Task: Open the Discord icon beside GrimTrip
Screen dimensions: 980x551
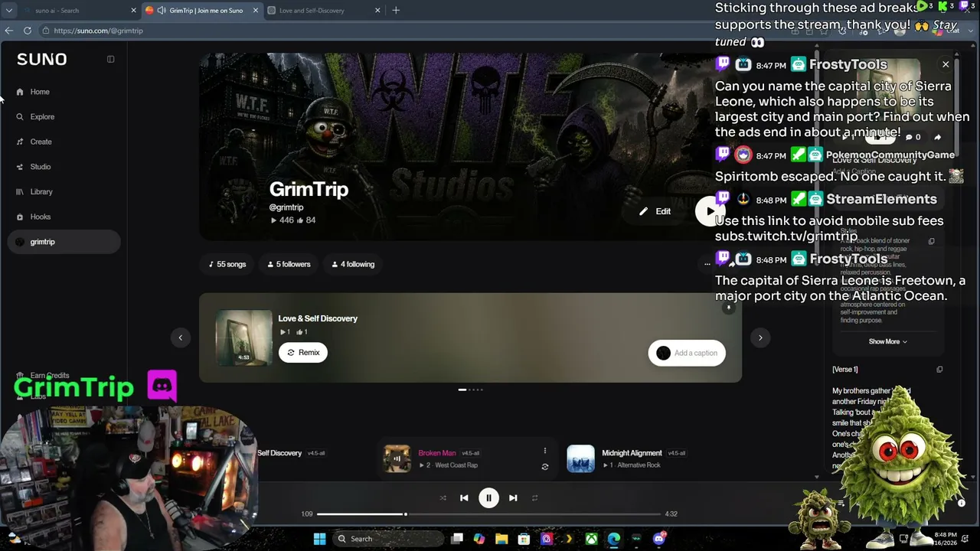Action: (162, 386)
